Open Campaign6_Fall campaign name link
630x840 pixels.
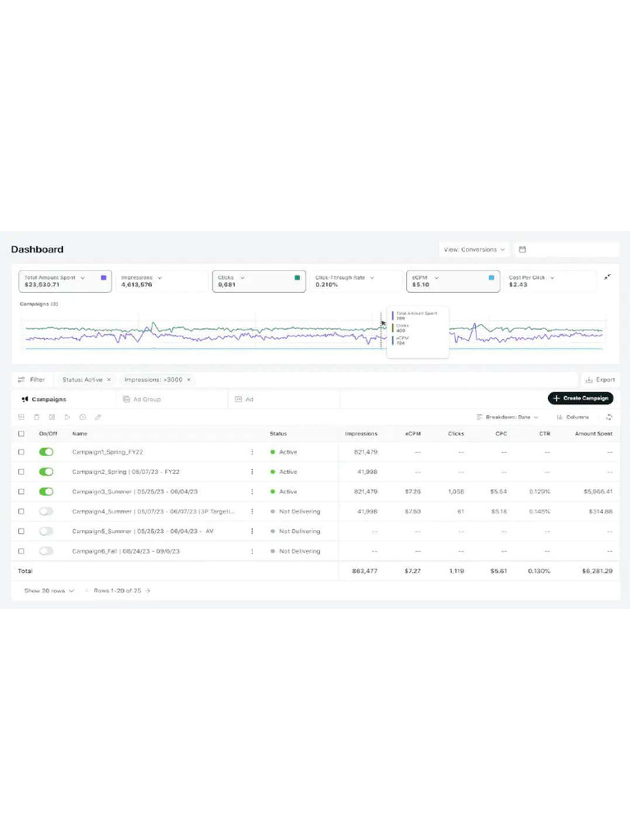[126, 550]
